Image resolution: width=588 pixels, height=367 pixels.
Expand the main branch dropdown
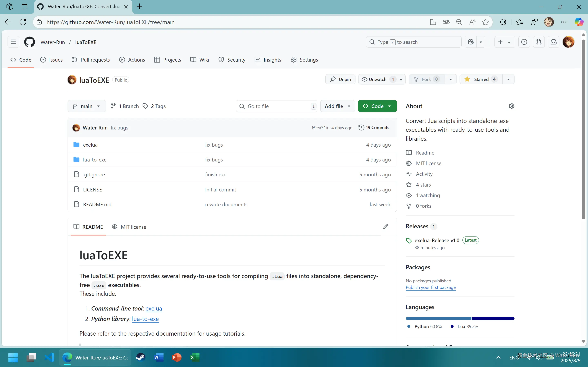point(87,106)
